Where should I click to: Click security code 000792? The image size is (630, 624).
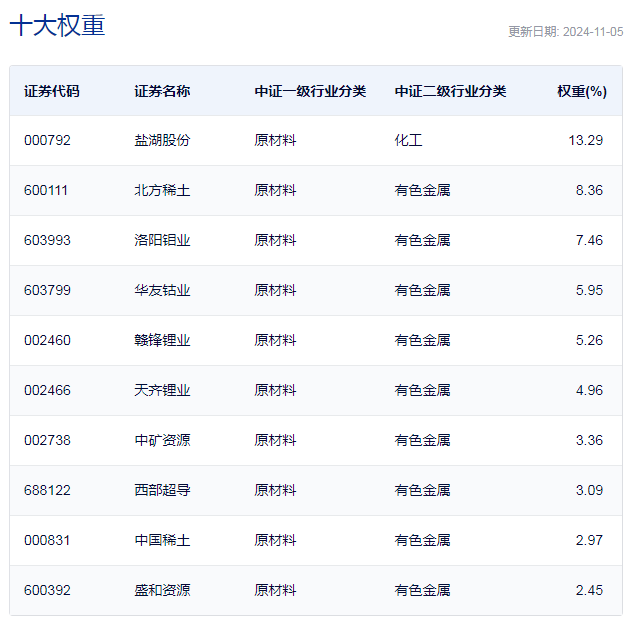[47, 140]
